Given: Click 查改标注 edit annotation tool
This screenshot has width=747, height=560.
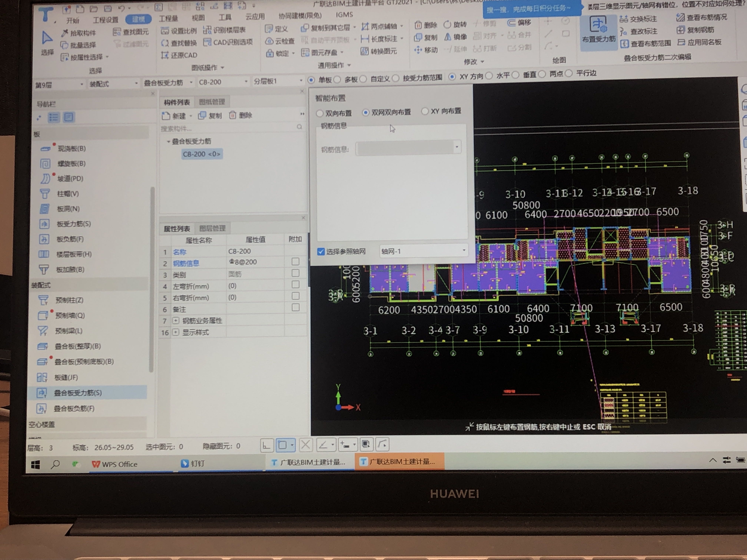Looking at the screenshot, I should tap(639, 31).
